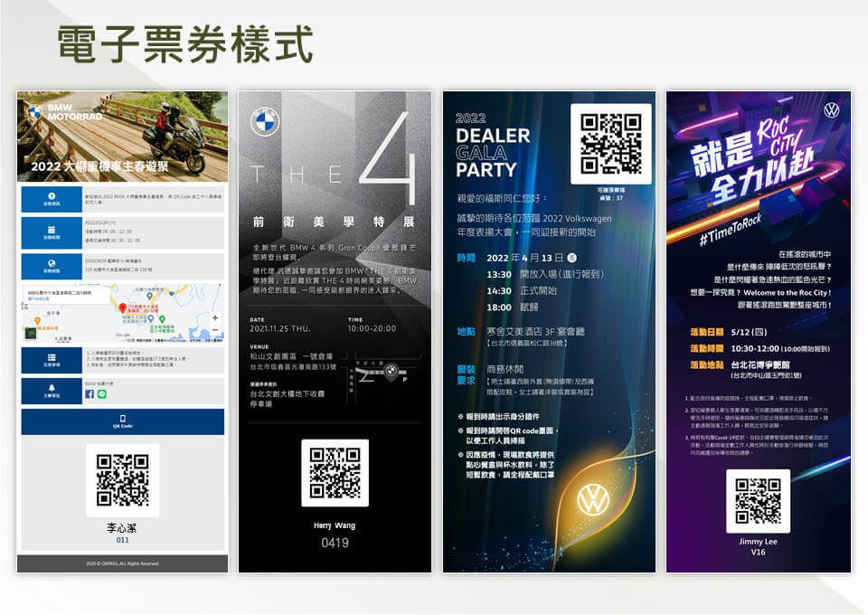Open the 活動資訊 info section

coord(52,199)
